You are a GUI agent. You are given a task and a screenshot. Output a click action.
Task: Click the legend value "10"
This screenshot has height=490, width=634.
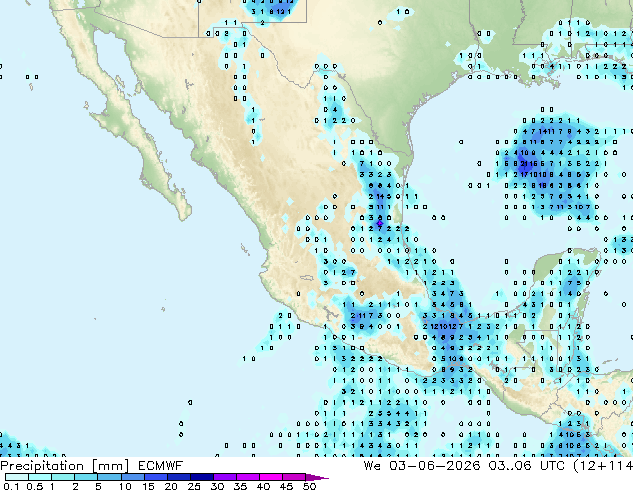125,486
